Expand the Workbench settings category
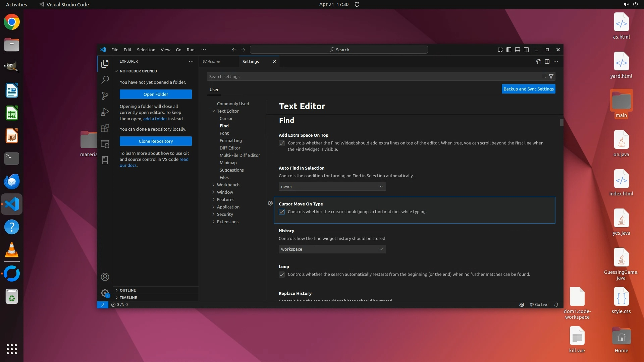 228,185
